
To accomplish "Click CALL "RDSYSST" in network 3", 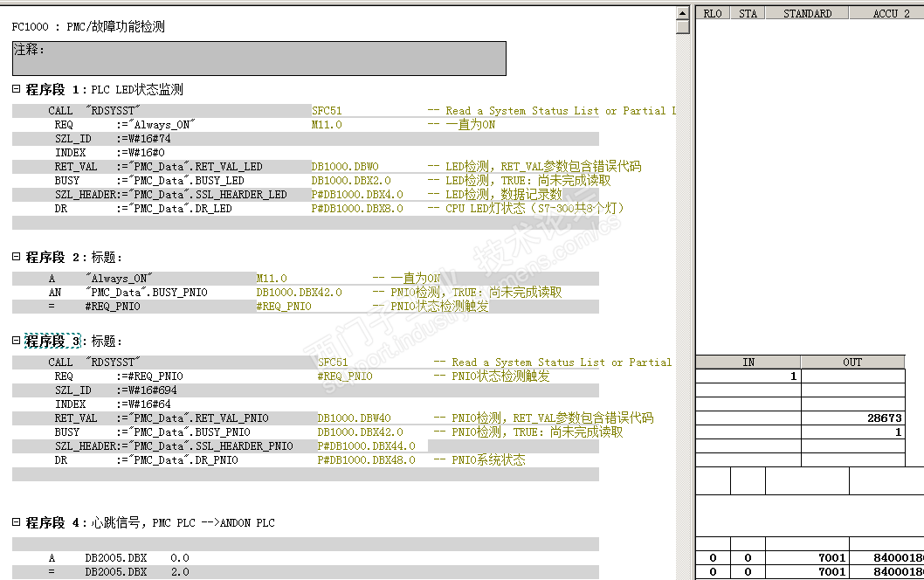I will pyautogui.click(x=94, y=362).
